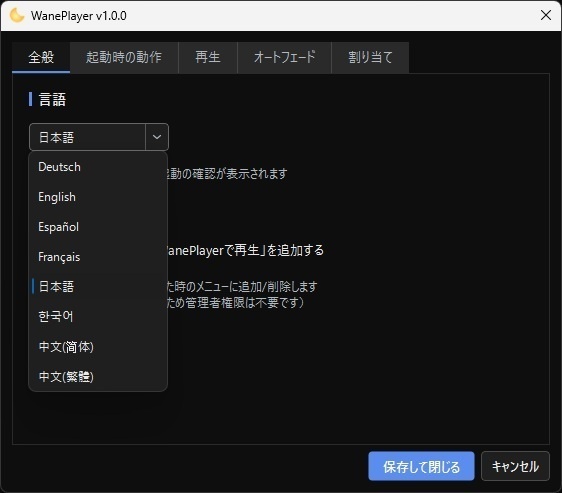This screenshot has width=562, height=493.
Task: Close the WanePlayer settings window
Action: coord(546,15)
